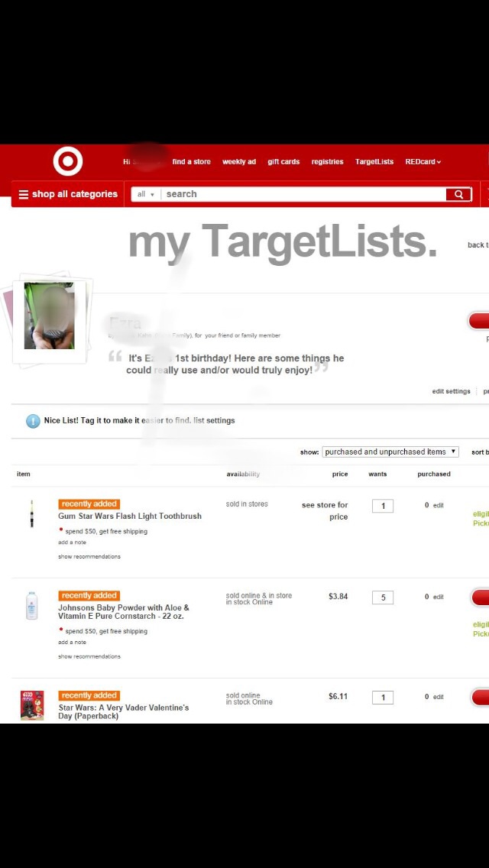Click the magnifying glass search button
Image resolution: width=489 pixels, height=868 pixels.
[458, 194]
